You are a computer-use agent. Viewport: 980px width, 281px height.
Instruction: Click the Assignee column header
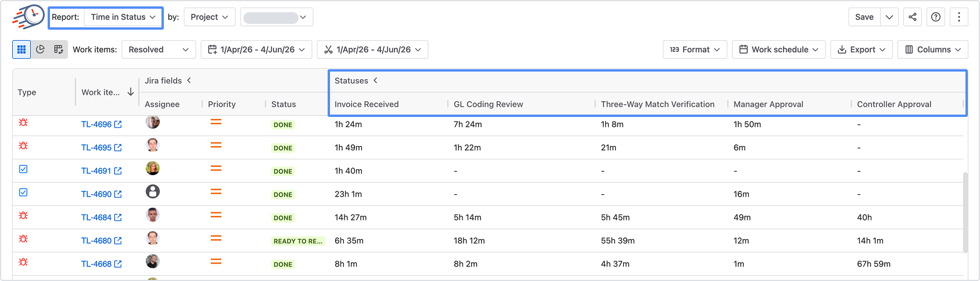tap(162, 104)
